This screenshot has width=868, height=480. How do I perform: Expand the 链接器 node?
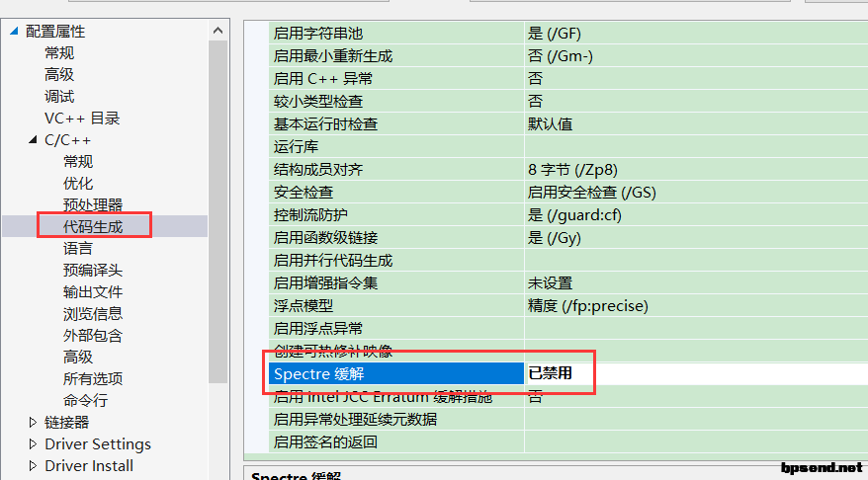(33, 423)
